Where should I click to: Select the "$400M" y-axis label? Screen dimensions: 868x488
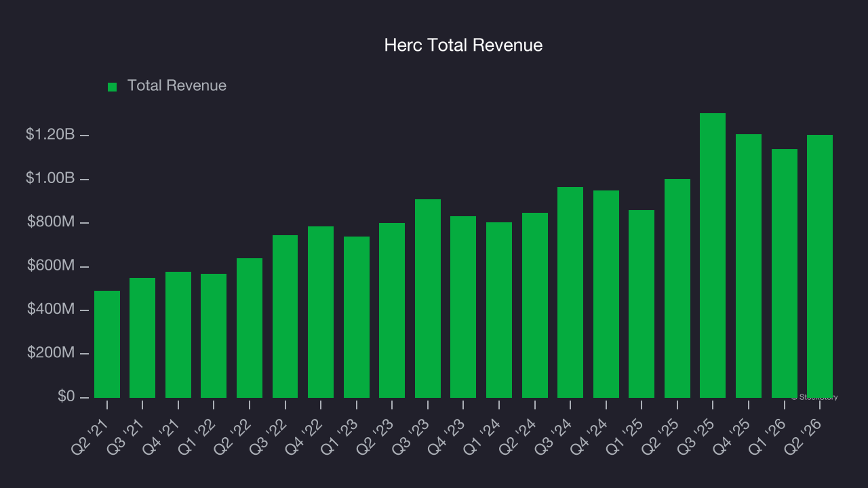point(51,309)
